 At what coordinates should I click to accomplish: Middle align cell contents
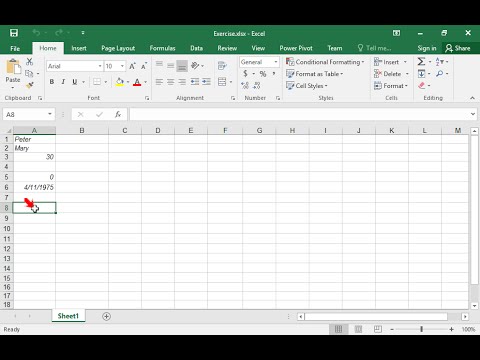click(x=171, y=65)
